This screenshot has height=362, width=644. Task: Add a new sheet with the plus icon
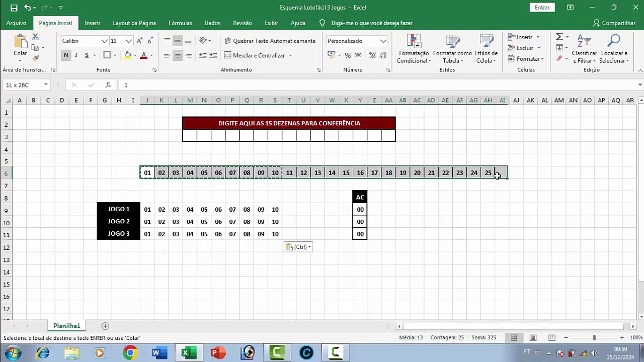coord(105,326)
